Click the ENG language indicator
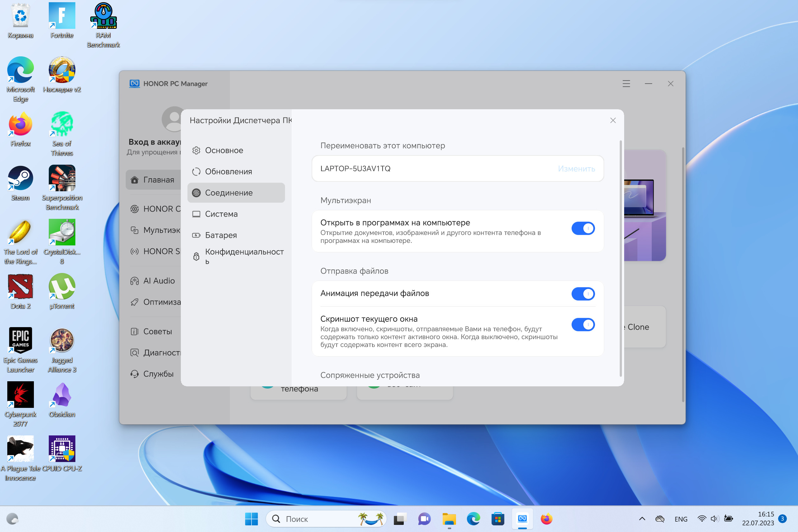Screen dimensions: 798x532 coord(681,519)
